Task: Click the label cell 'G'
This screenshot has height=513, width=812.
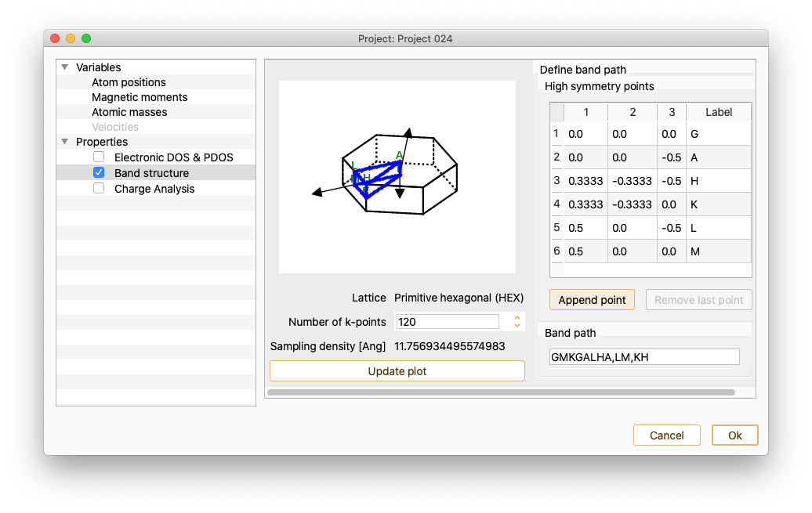Action: point(719,134)
